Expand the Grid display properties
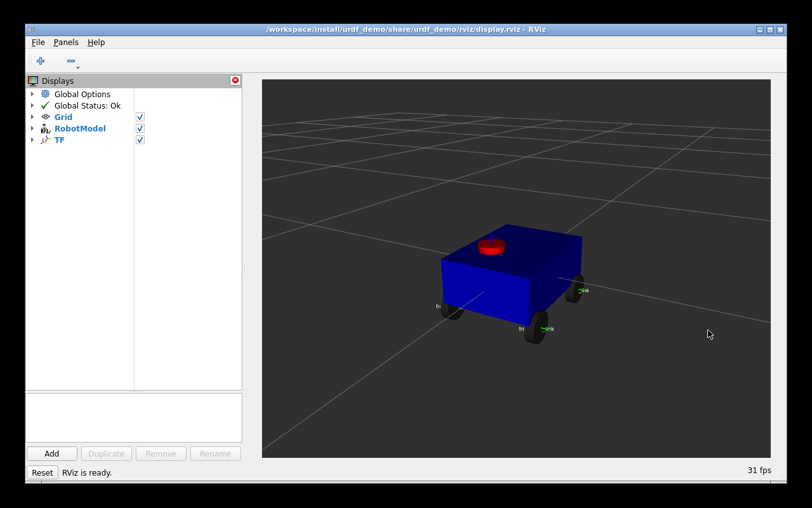Image resolution: width=812 pixels, height=508 pixels. [32, 117]
